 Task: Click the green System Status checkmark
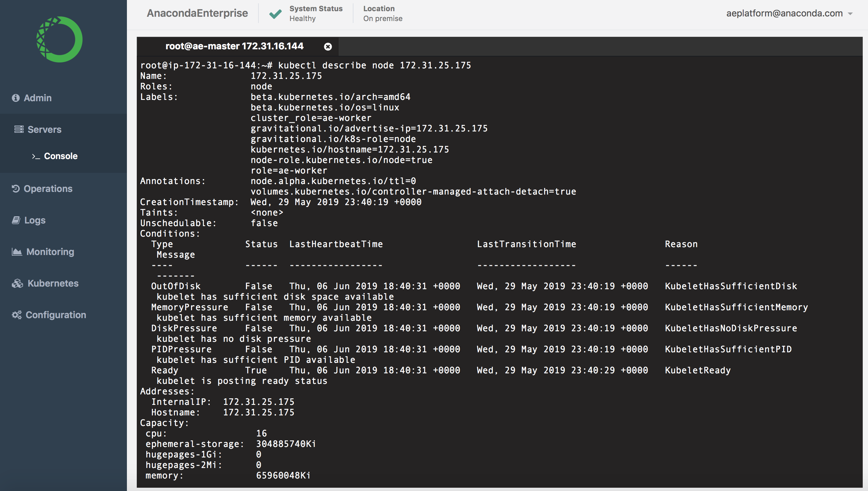point(275,13)
